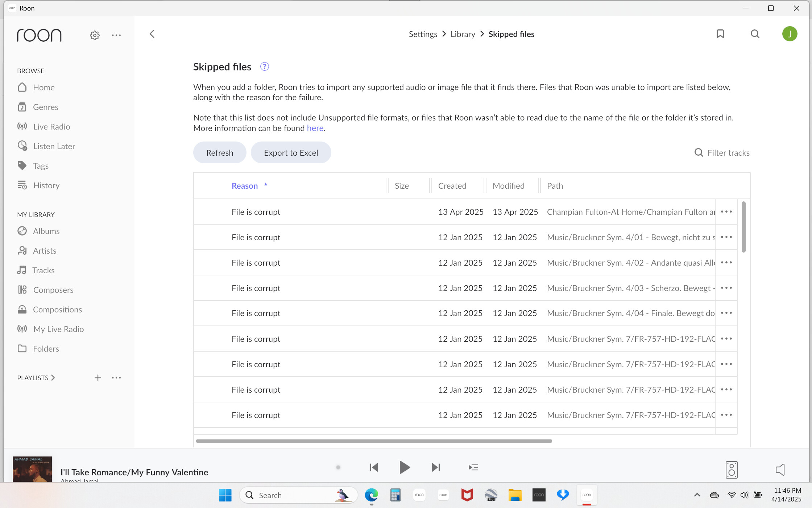Click the Windows taskbar Search box
Viewport: 812px width, 508px height.
click(298, 495)
